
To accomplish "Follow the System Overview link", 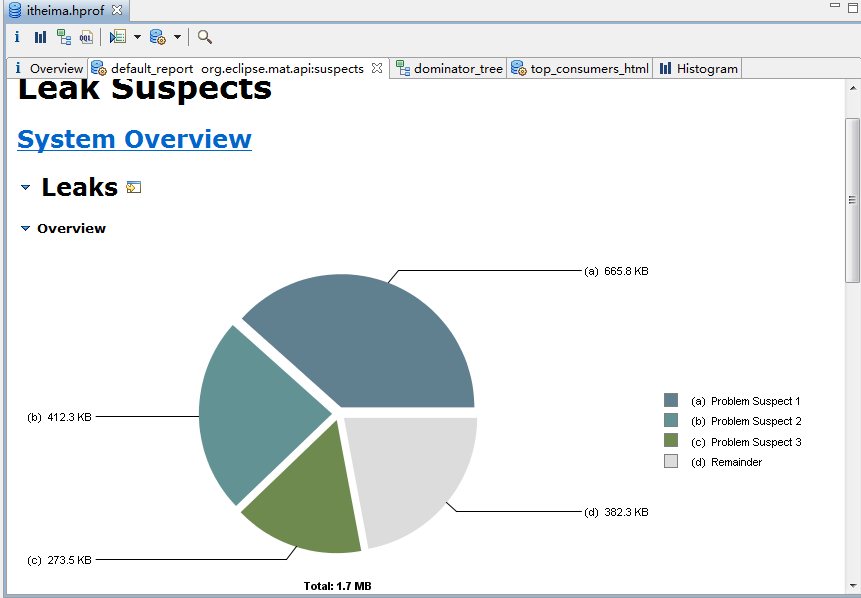I will pos(135,139).
